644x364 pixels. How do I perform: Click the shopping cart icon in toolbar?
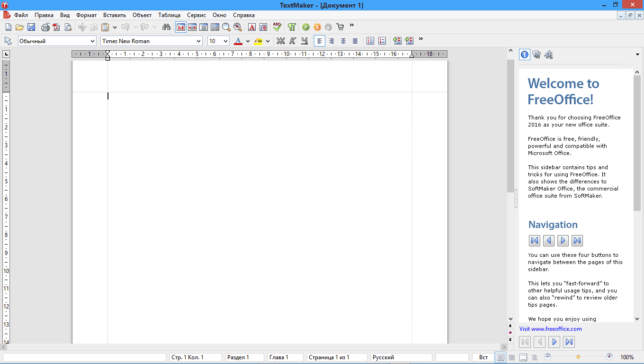point(340,27)
